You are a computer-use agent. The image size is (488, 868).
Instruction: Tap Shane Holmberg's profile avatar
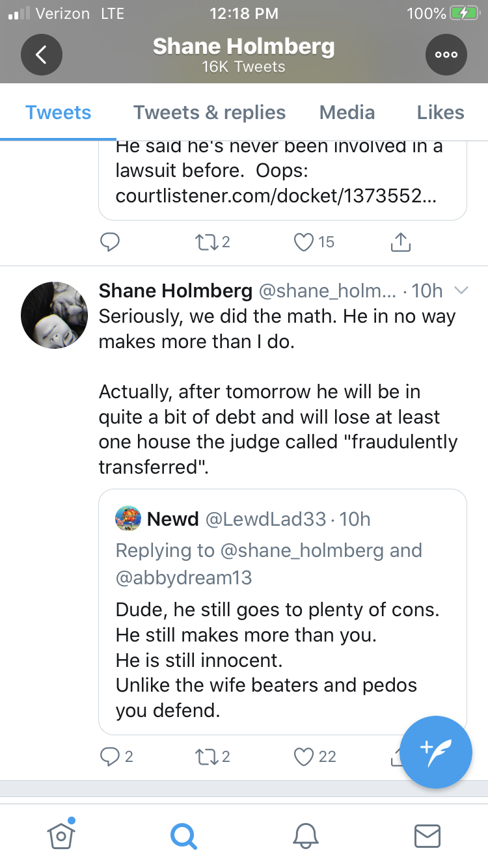[x=55, y=315]
